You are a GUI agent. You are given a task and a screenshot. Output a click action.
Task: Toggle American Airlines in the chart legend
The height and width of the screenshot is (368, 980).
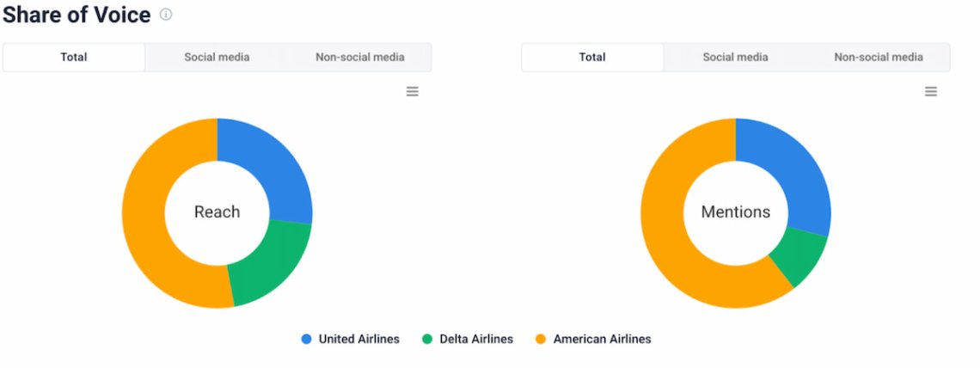593,339
